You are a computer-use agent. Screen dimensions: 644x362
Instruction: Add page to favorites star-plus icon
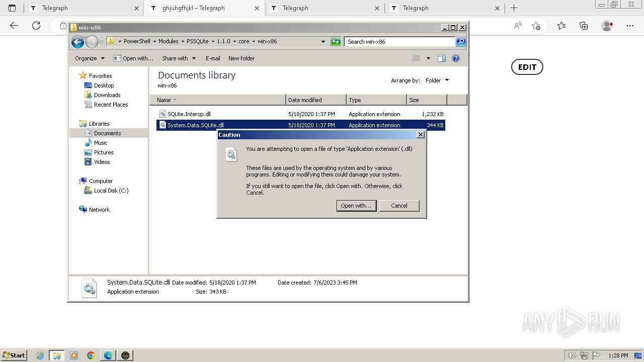tap(536, 26)
